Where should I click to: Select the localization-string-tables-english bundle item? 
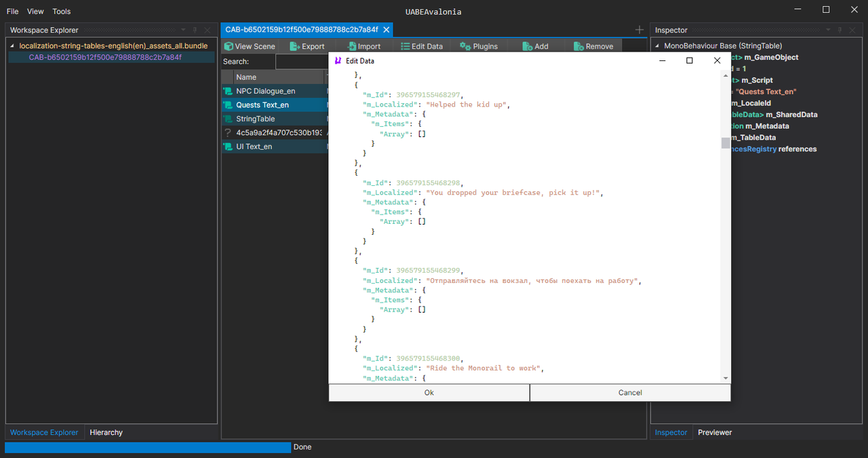[113, 46]
